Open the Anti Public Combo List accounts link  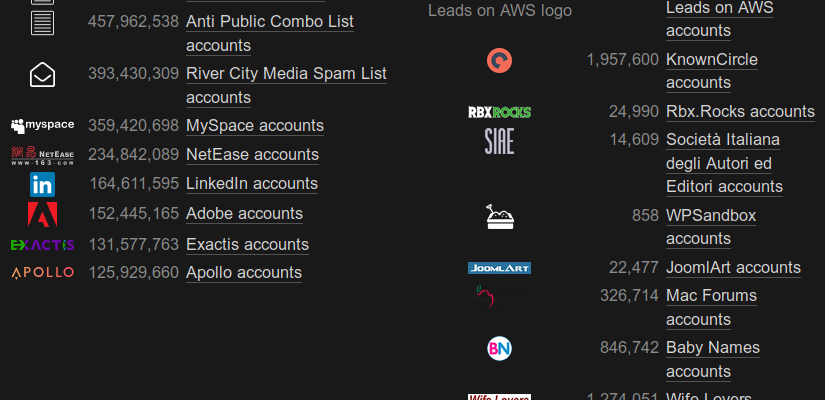[269, 33]
